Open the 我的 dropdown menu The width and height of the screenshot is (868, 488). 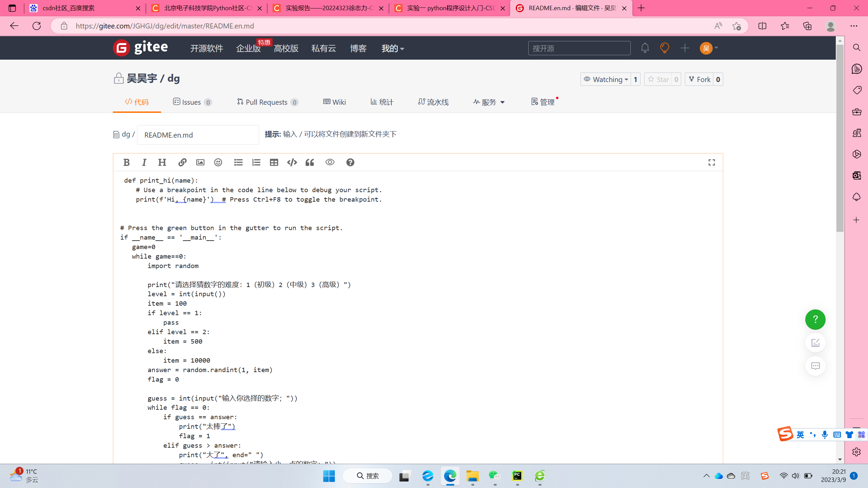[393, 48]
